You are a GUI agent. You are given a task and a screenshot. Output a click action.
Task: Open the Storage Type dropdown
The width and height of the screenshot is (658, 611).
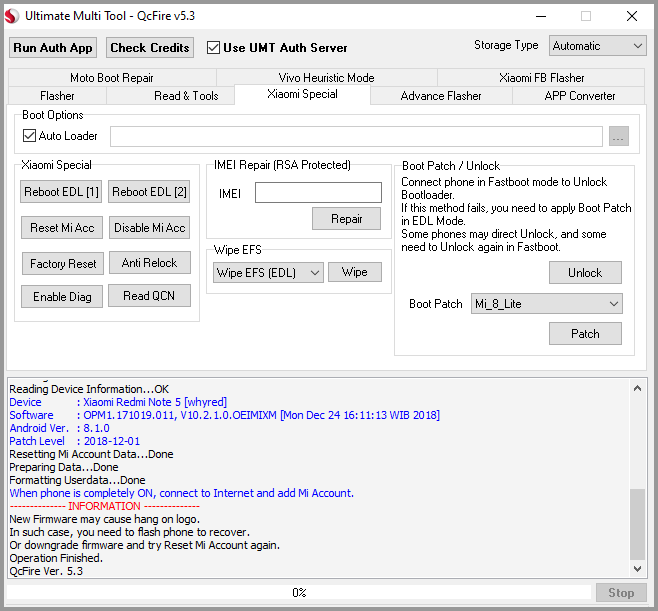tap(598, 46)
